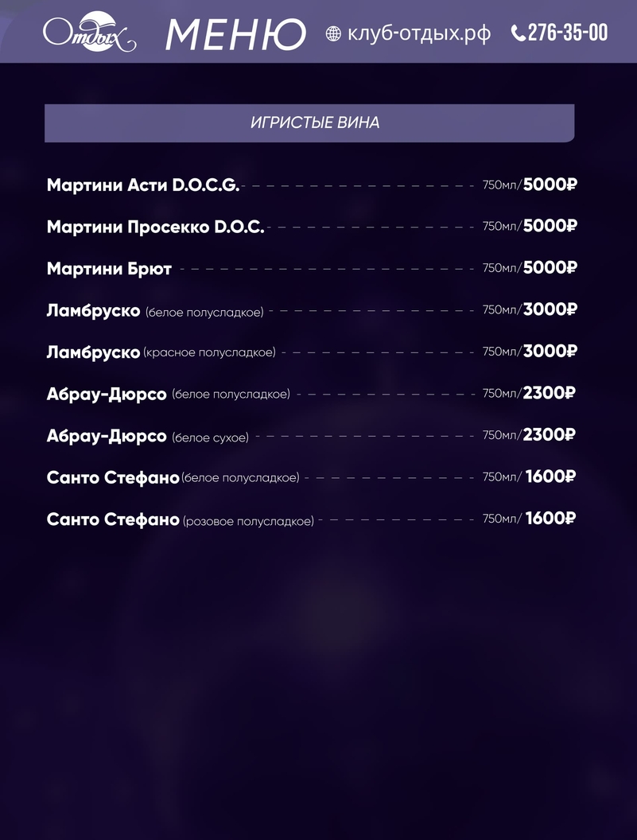The image size is (637, 840).
Task: Select Ламбруско белое полусладкое entry
Action: (155, 311)
